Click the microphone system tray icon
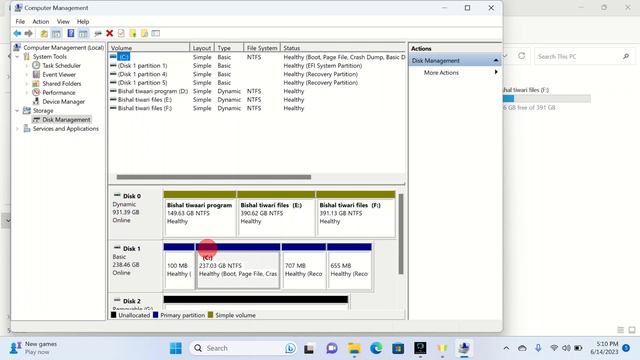Screen dimensions: 640x360 (x=538, y=348)
